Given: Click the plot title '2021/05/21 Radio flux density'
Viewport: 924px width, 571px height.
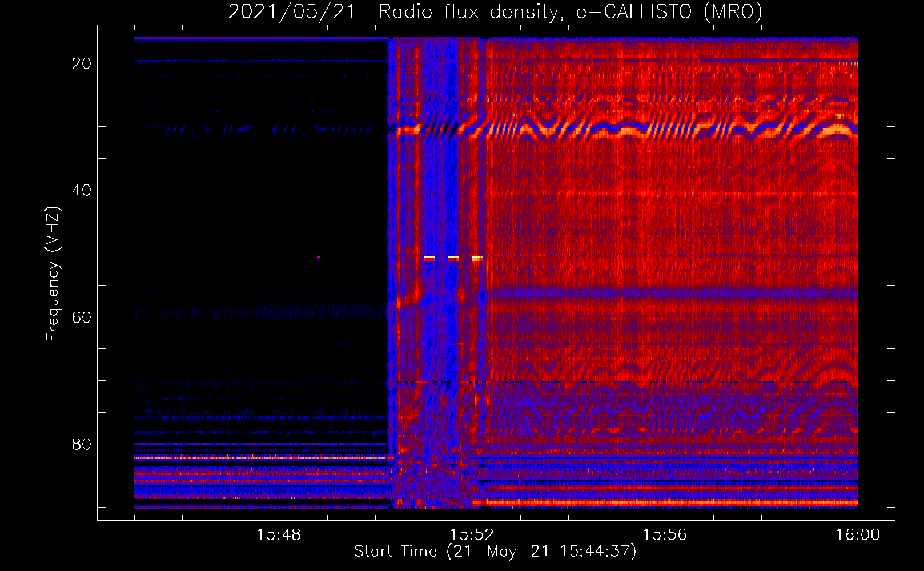Looking at the screenshot, I should point(495,11).
